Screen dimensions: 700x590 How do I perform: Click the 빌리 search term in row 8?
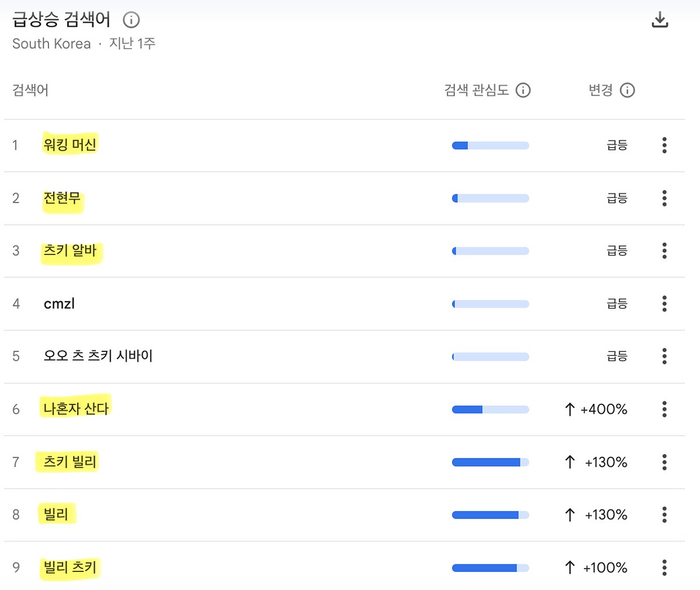tap(56, 515)
